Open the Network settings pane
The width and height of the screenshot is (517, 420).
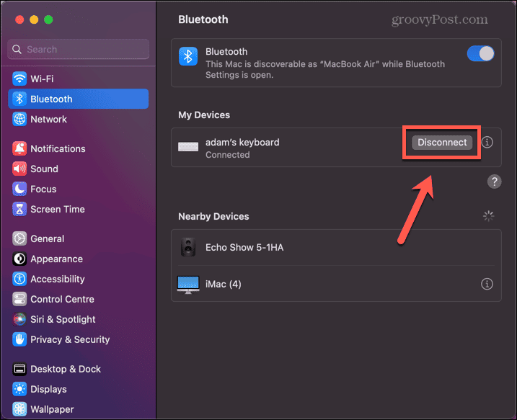[78, 119]
